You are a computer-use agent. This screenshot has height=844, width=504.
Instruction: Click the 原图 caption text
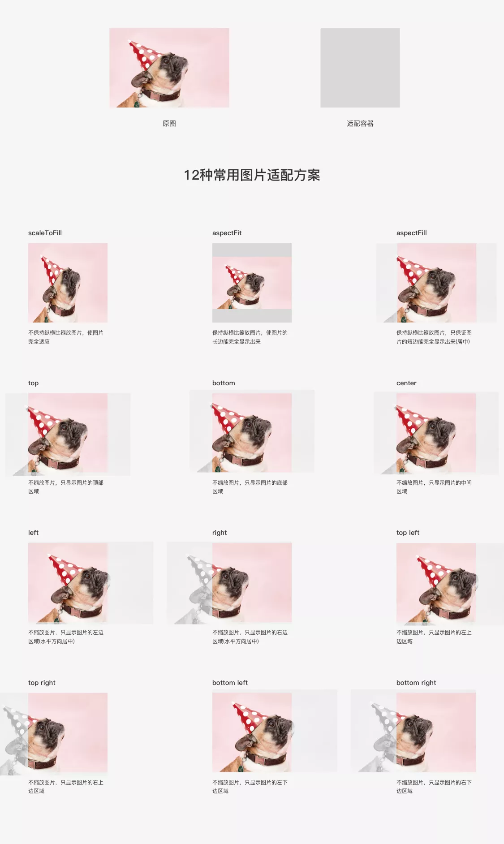(x=169, y=124)
